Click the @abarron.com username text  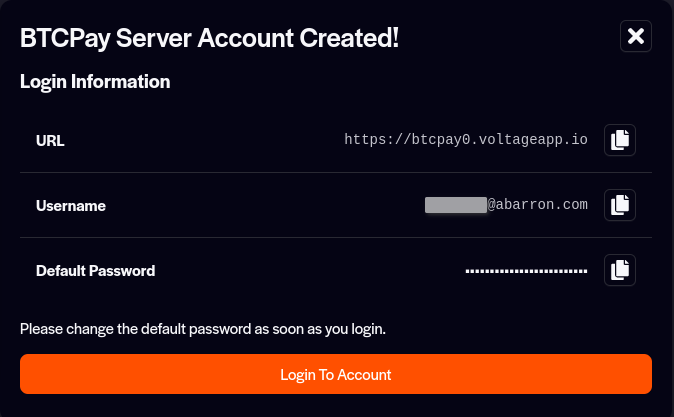(x=537, y=205)
